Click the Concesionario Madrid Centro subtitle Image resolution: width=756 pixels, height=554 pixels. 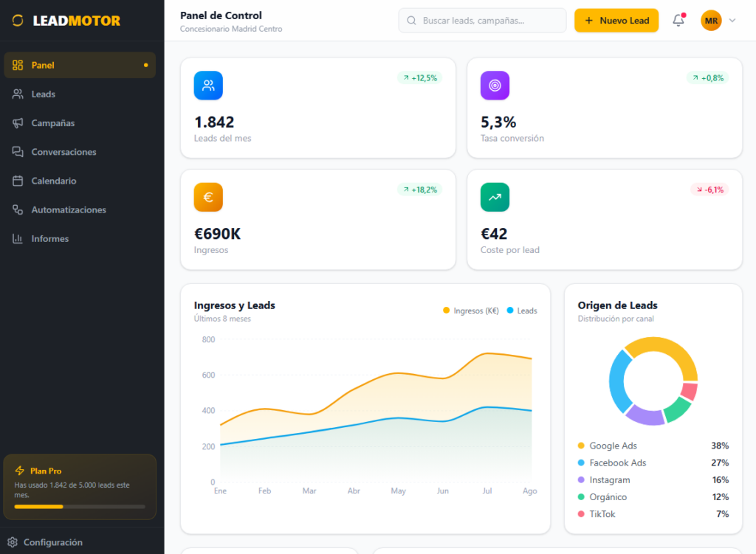point(231,29)
